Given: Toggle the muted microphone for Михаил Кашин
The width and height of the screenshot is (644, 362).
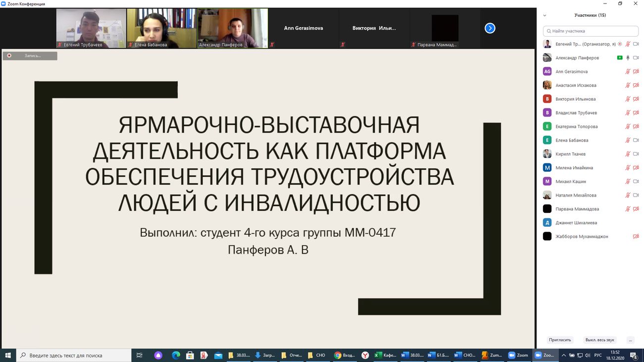Looking at the screenshot, I should pyautogui.click(x=628, y=182).
